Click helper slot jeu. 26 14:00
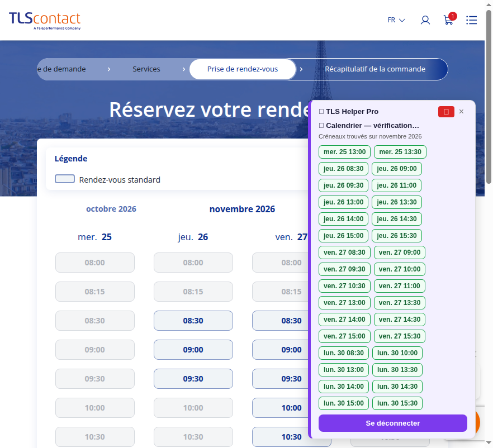The image size is (493, 448). click(343, 219)
